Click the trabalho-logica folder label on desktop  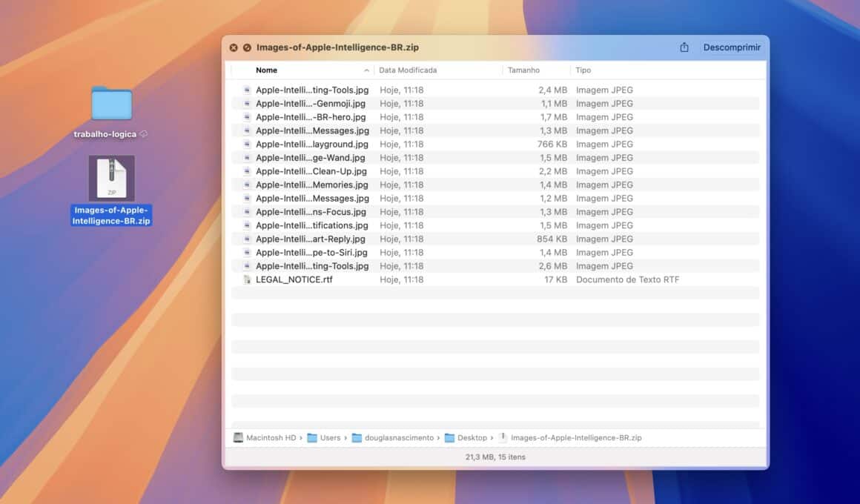pos(105,134)
